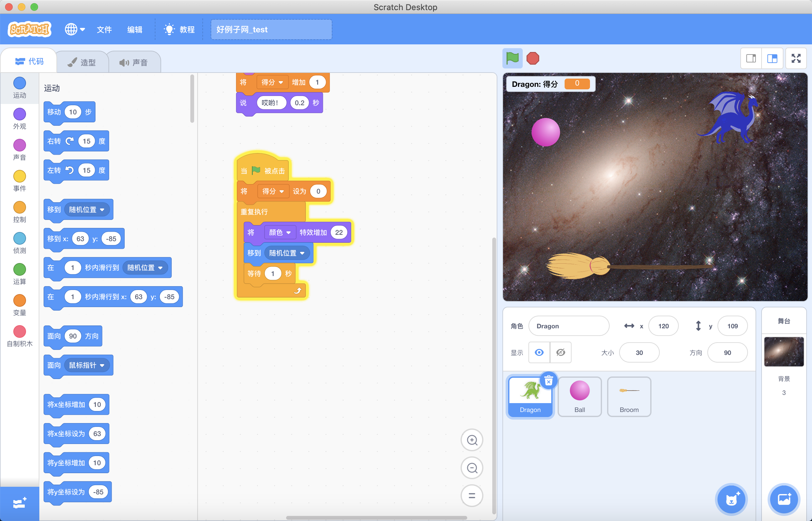Select the 变量 block category
This screenshot has height=521, width=812.
coord(19,305)
